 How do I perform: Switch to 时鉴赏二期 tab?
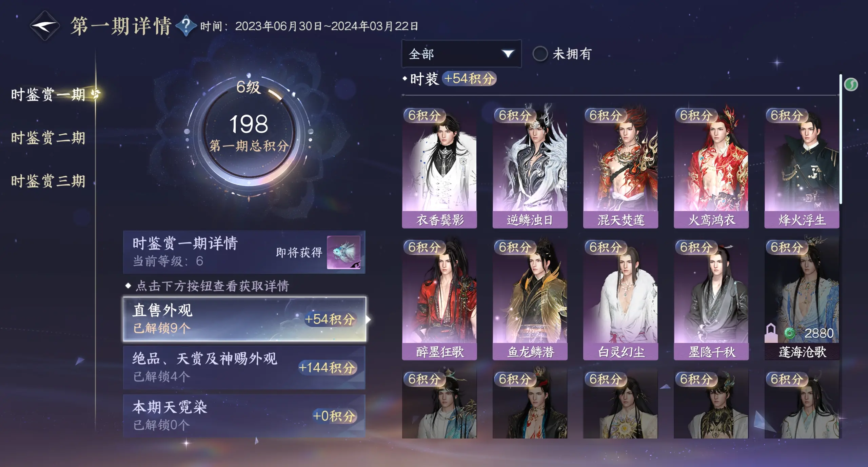48,138
